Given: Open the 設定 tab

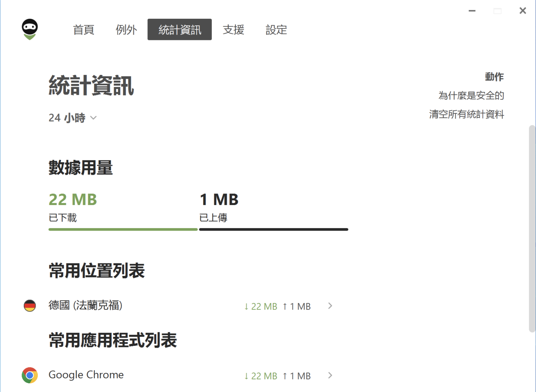Looking at the screenshot, I should click(x=276, y=30).
